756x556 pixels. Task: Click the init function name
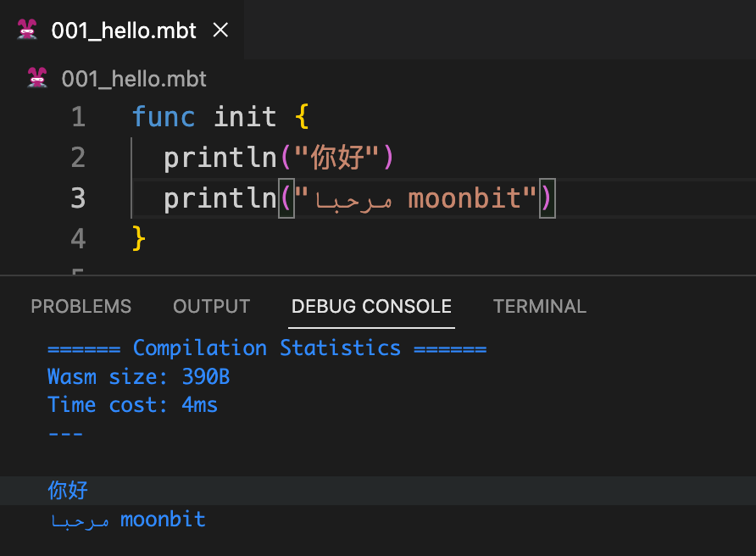pyautogui.click(x=245, y=117)
